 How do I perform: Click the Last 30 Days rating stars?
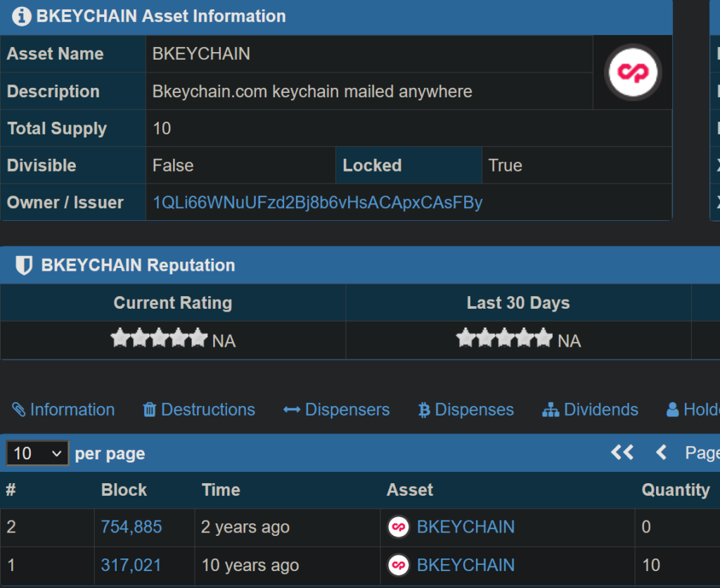tap(504, 338)
